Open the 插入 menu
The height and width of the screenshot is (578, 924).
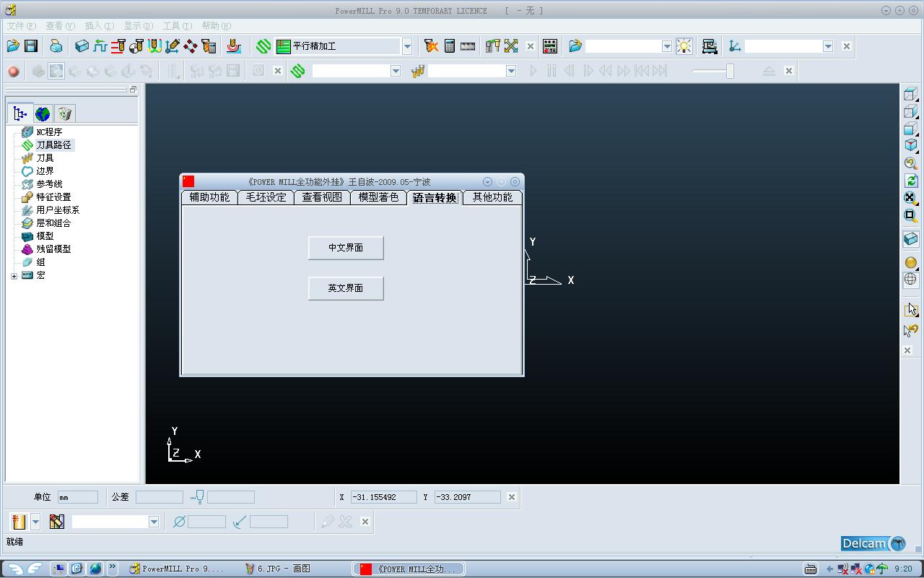[100, 26]
